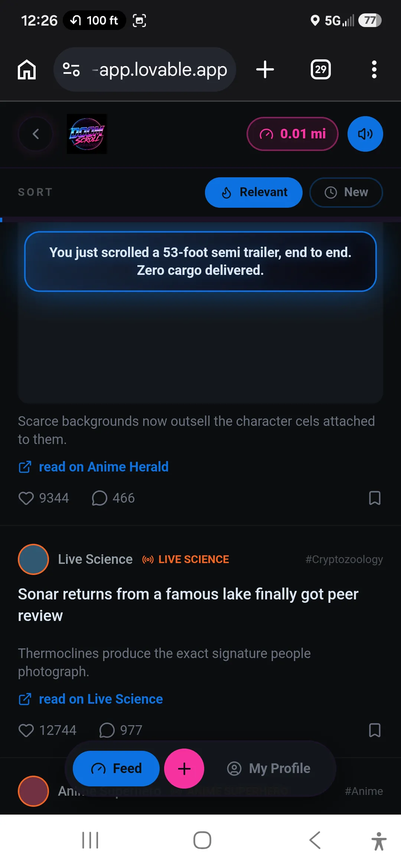Open the 0.01 mi distance counter
401x868 pixels.
[293, 134]
